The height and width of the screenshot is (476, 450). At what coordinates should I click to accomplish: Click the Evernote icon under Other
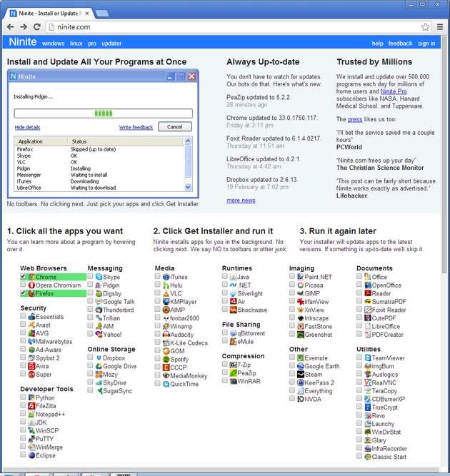301,358
